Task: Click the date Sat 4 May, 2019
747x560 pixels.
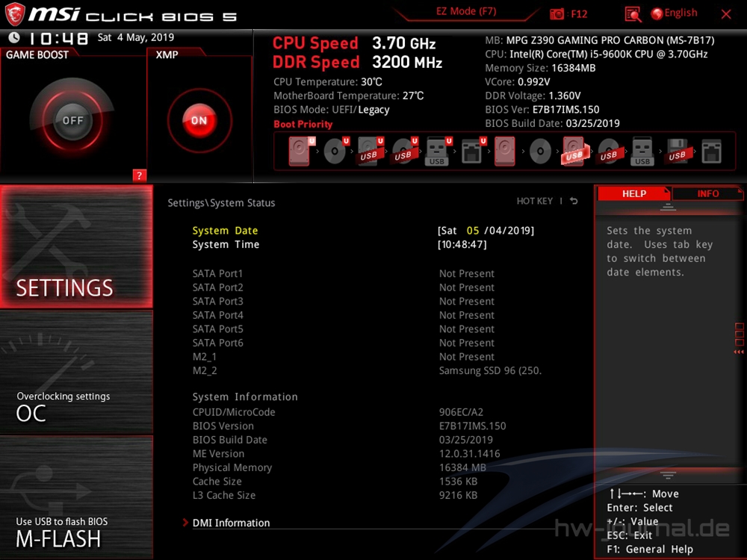Action: 135,37
